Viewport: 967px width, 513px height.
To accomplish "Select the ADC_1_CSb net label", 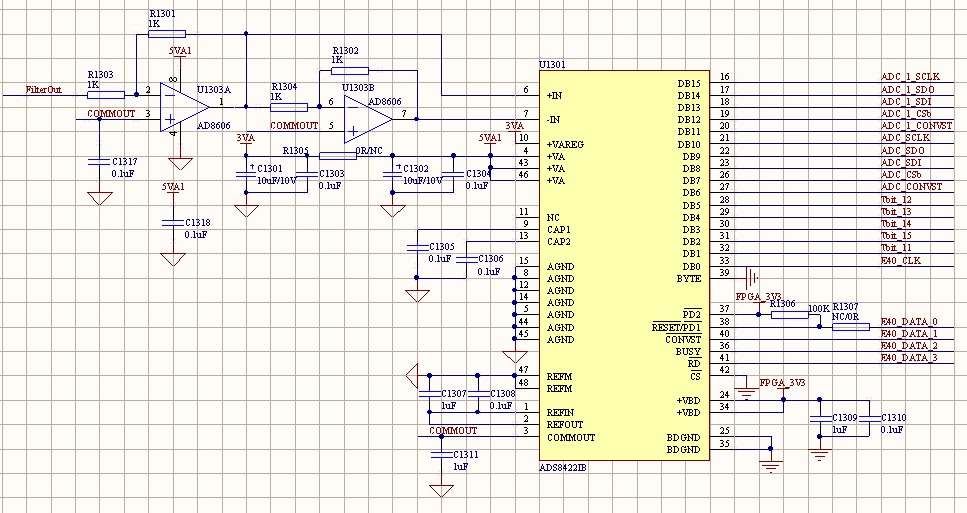I will pos(906,113).
